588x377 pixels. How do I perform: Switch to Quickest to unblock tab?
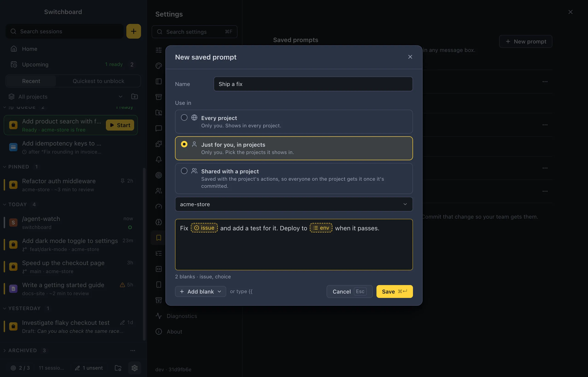point(98,81)
